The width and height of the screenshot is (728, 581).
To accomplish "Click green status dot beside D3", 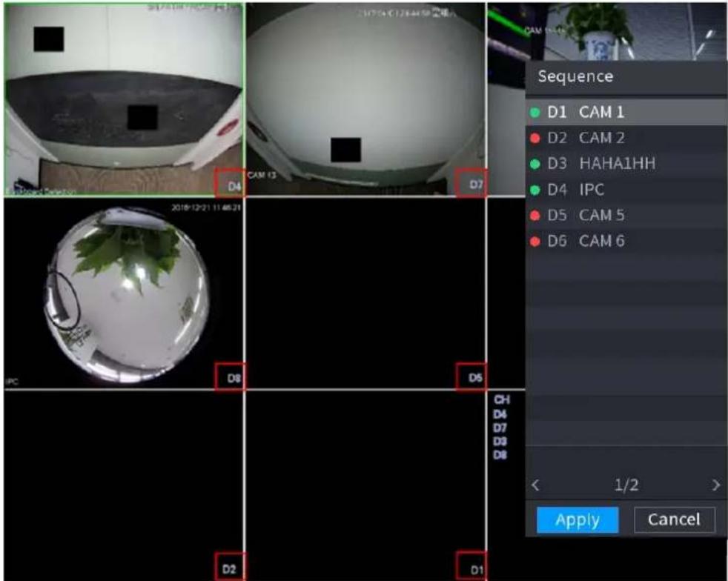I will [x=535, y=164].
